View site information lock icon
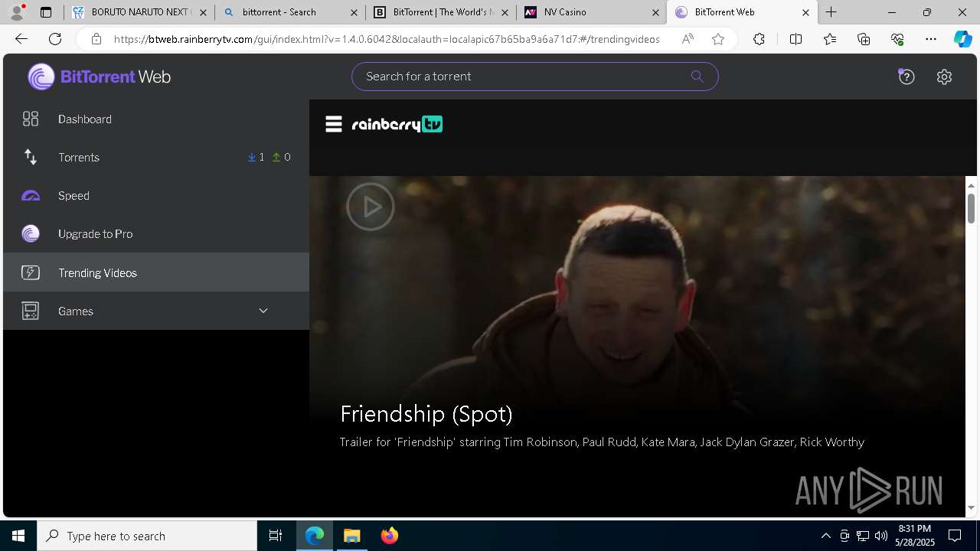 point(96,39)
